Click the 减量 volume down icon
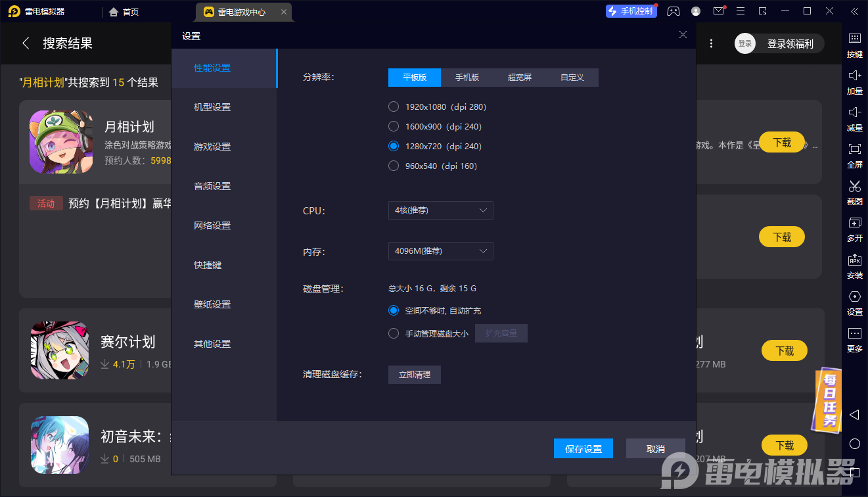 854,120
